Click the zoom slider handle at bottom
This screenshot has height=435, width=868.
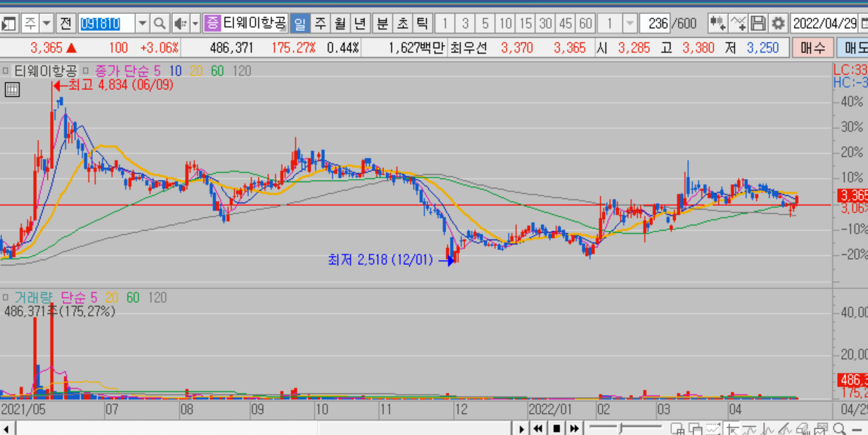620,427
